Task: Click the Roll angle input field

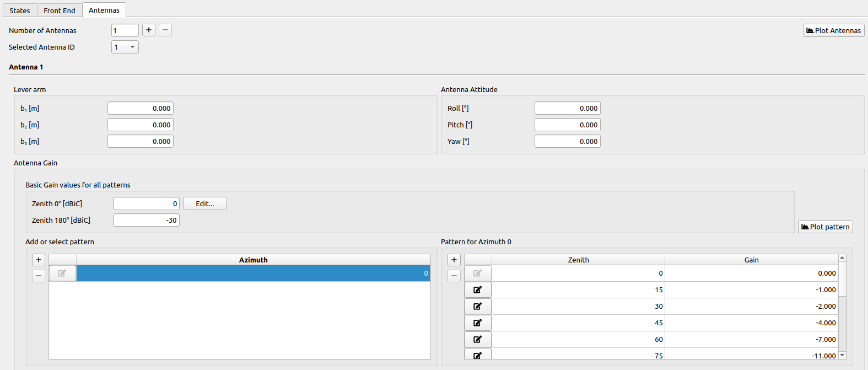Action: [x=567, y=109]
